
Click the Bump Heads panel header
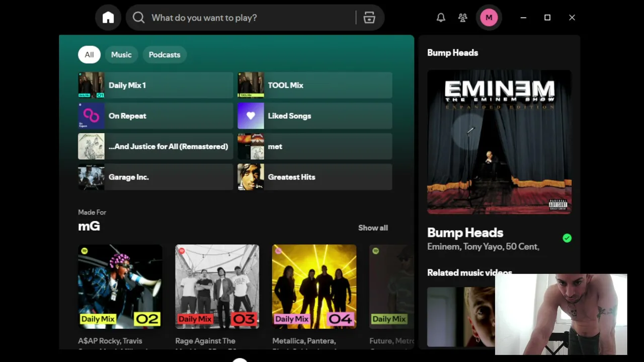pos(453,53)
